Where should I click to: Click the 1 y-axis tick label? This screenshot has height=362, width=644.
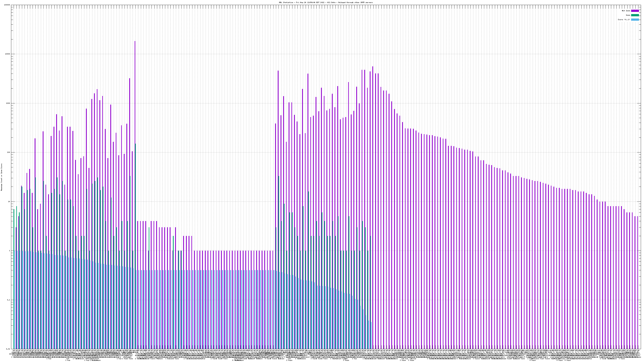(x=10, y=251)
